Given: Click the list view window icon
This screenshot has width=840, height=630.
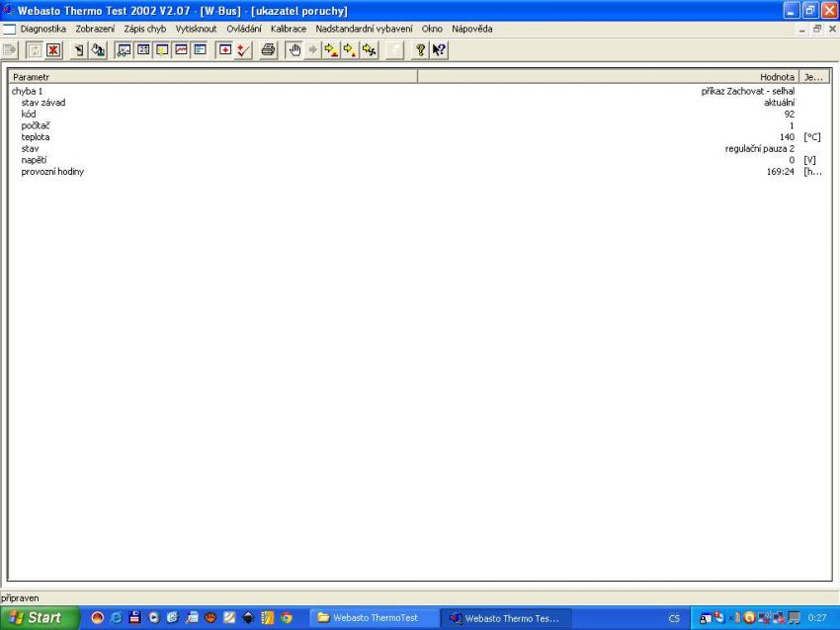Looking at the screenshot, I should 200,50.
